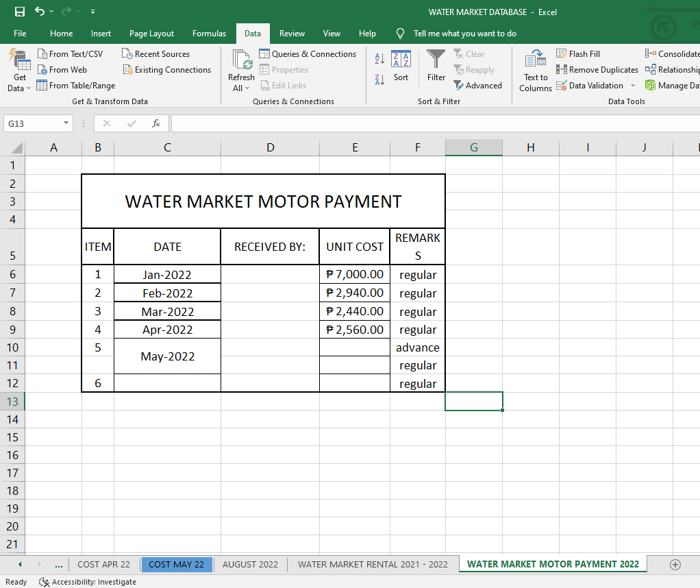Click the Undo arrow icon
700x588 pixels.
(40, 12)
